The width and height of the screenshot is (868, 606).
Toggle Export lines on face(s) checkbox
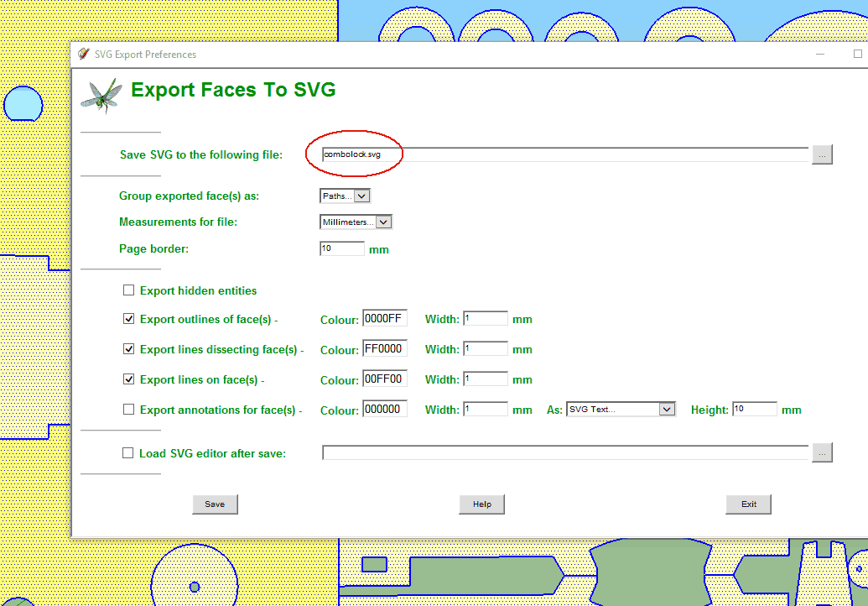(128, 379)
